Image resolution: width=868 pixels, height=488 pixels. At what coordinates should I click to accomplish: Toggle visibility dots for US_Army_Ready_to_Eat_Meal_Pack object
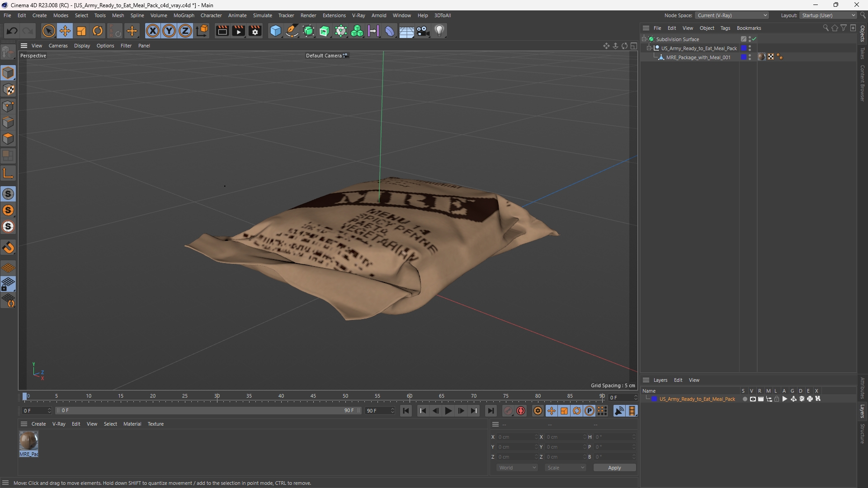[x=750, y=48]
